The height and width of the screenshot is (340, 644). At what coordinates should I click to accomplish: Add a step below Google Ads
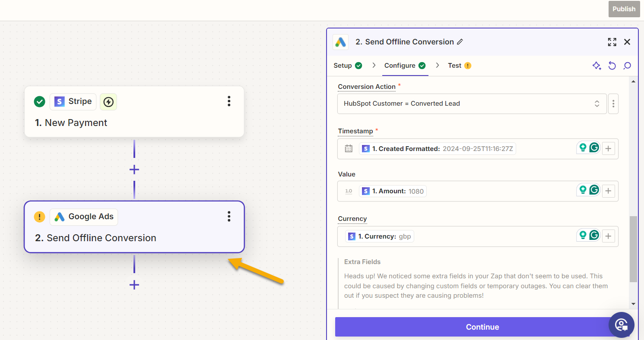(134, 285)
